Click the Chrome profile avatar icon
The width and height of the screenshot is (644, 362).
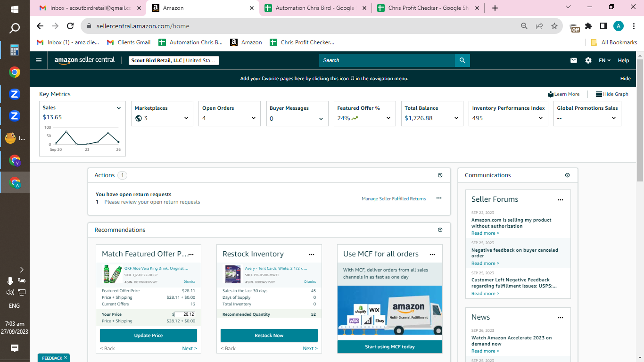pos(619,26)
